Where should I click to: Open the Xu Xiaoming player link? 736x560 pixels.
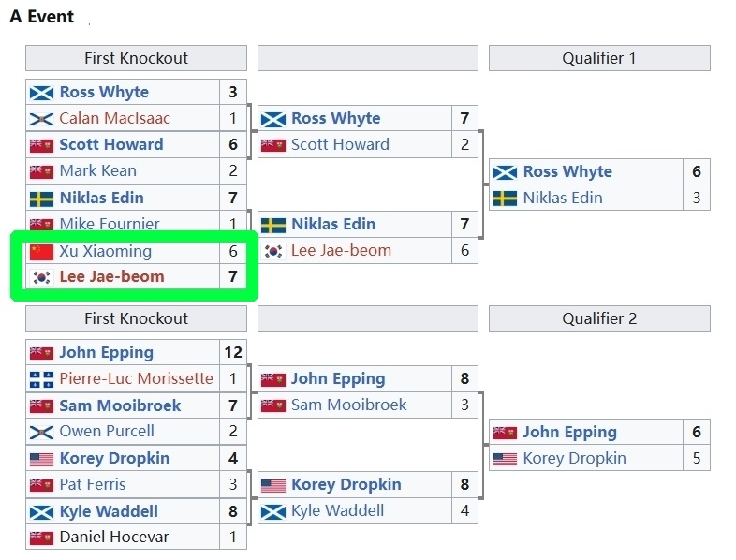click(x=105, y=251)
